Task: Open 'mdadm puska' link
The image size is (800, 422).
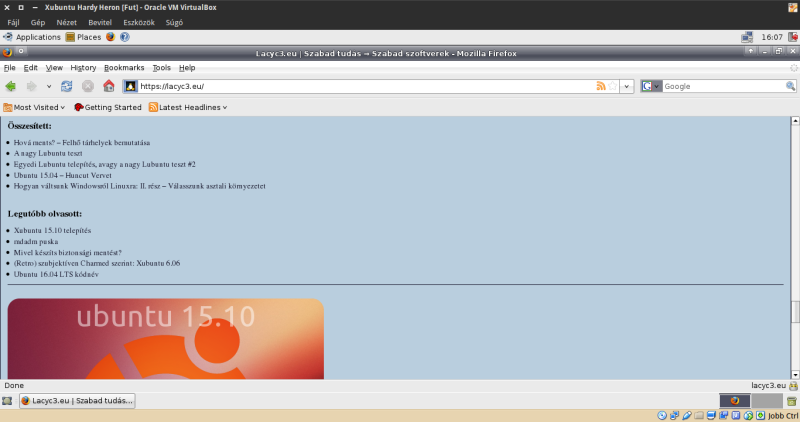Action: 36,242
